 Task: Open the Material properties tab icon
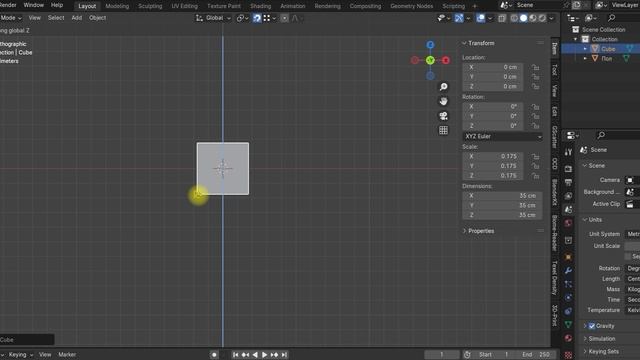568,338
